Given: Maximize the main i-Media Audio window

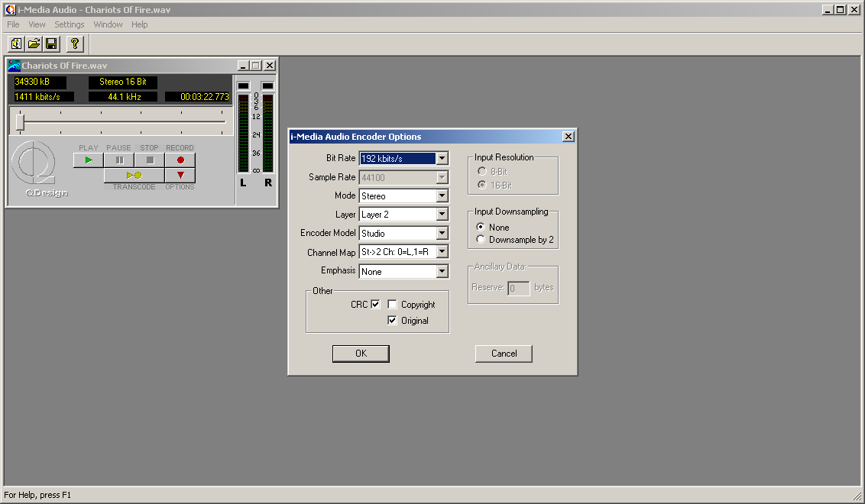Looking at the screenshot, I should click(x=840, y=9).
